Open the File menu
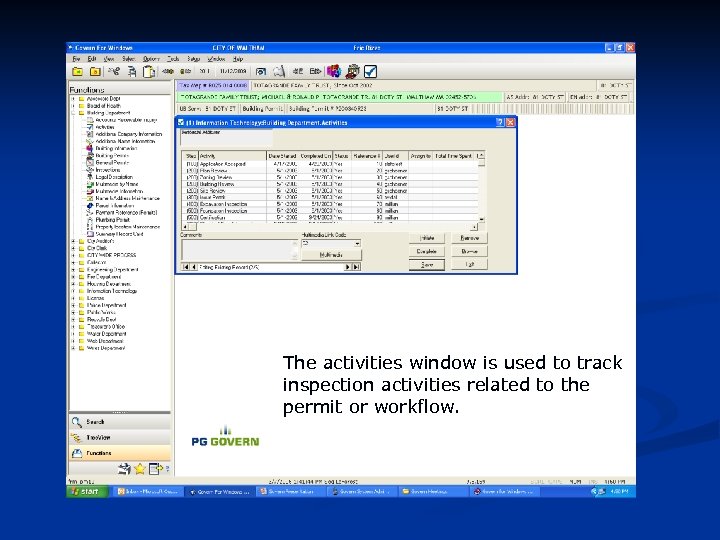Screen dimensions: 720x540 point(76,59)
